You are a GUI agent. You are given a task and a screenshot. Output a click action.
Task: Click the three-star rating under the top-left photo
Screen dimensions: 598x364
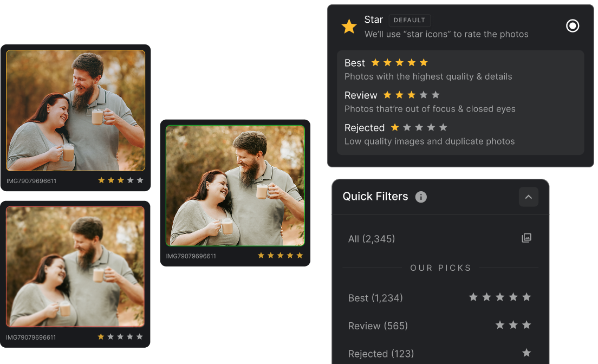pyautogui.click(x=120, y=180)
